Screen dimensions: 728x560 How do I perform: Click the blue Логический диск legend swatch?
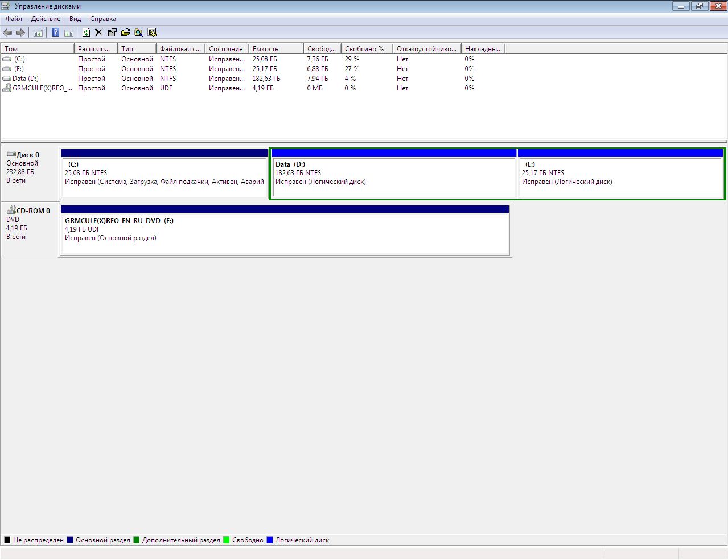click(x=270, y=540)
